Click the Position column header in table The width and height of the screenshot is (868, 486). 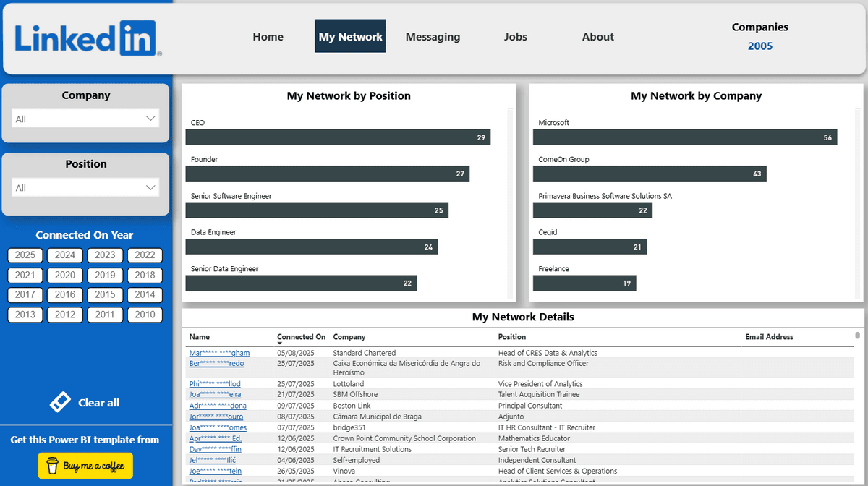click(x=512, y=337)
